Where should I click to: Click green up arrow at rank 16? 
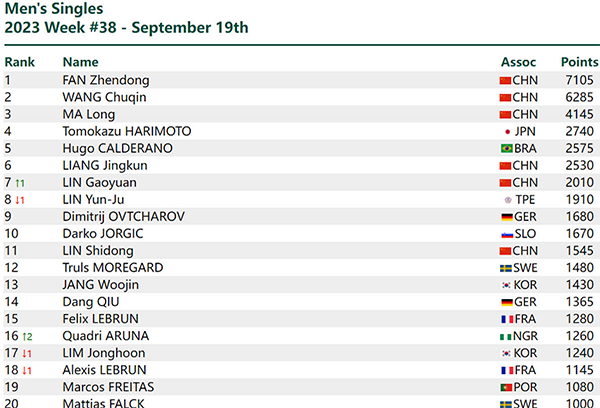pyautogui.click(x=27, y=337)
